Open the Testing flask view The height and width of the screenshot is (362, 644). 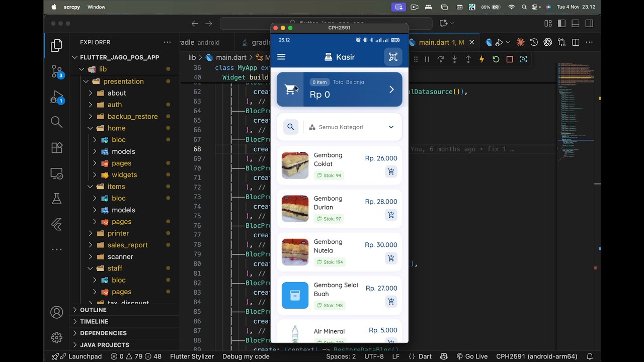click(57, 199)
